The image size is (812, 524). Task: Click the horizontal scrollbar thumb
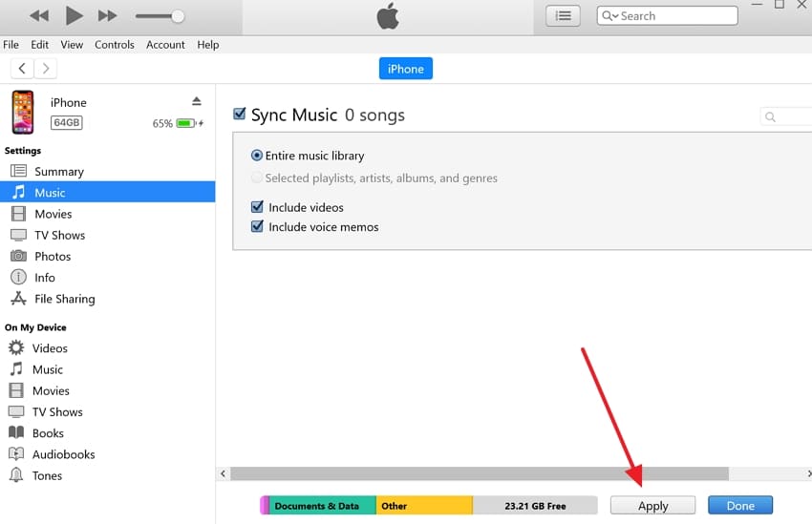click(x=480, y=473)
